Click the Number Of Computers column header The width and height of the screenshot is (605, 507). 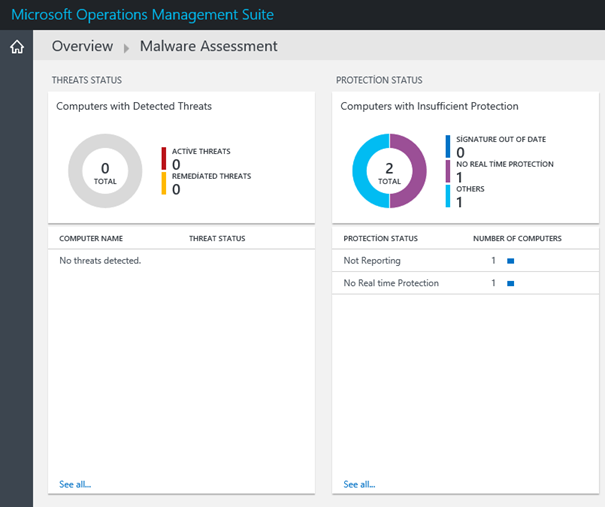(x=517, y=238)
